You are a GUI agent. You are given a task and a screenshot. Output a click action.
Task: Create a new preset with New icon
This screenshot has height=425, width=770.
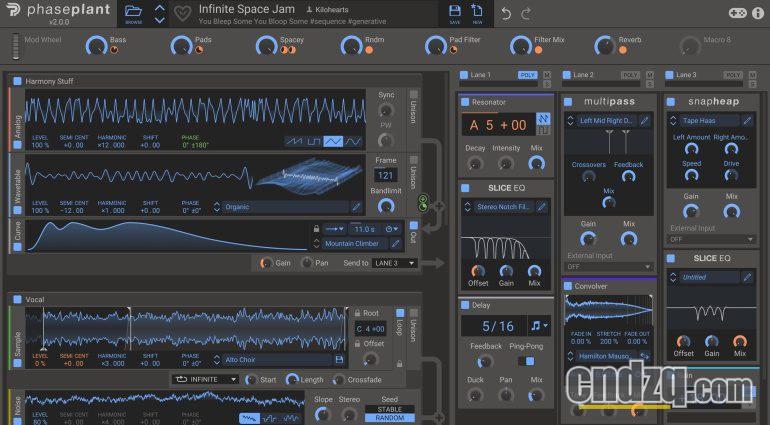(477, 11)
